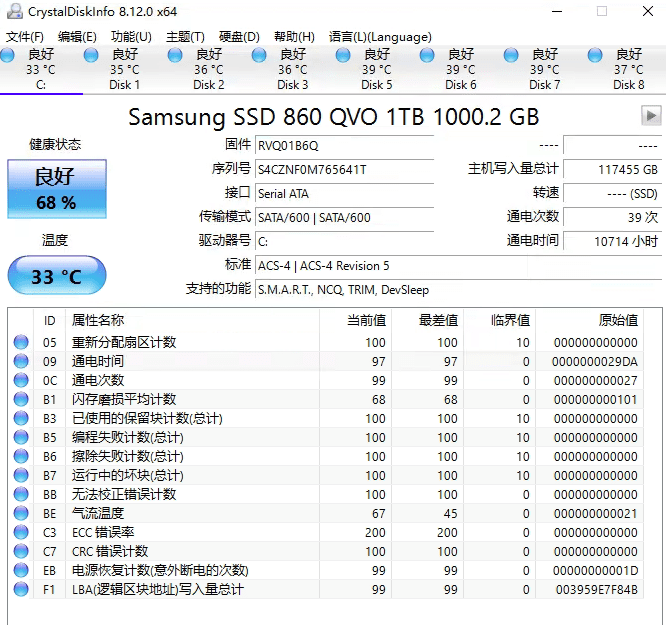Click status orb beside Disk 1 tab

[91, 55]
